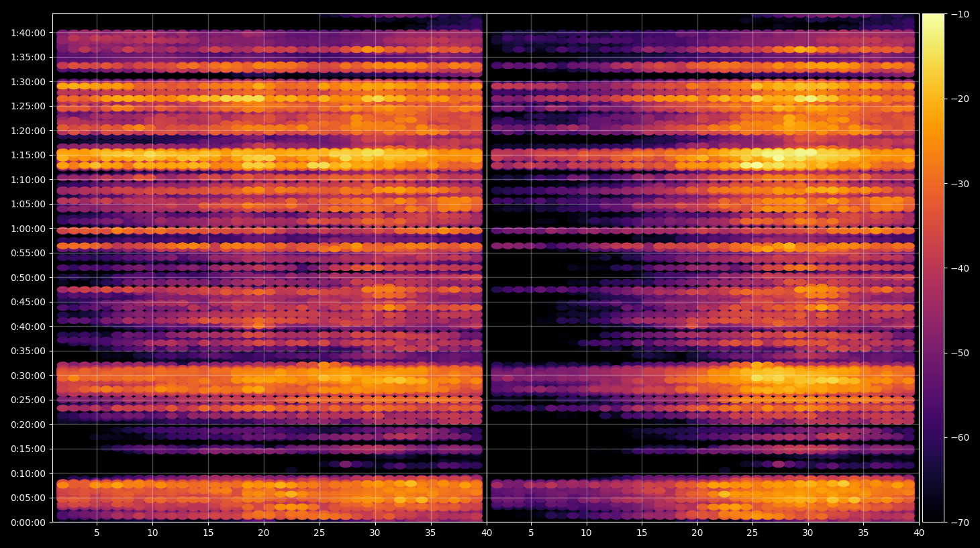Click the 1:15:00 y-axis time label
Image resolution: width=980 pixels, height=548 pixels.
click(x=28, y=155)
